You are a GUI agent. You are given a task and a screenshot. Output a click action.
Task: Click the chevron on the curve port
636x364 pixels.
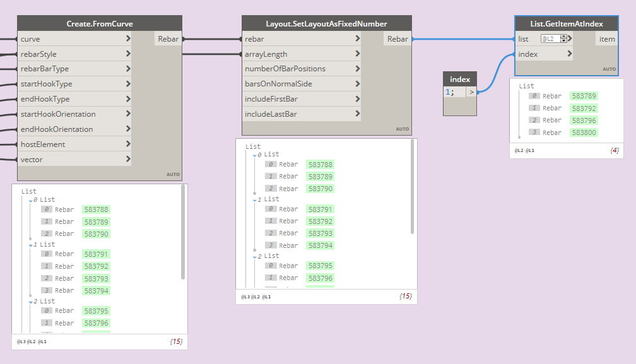point(128,39)
